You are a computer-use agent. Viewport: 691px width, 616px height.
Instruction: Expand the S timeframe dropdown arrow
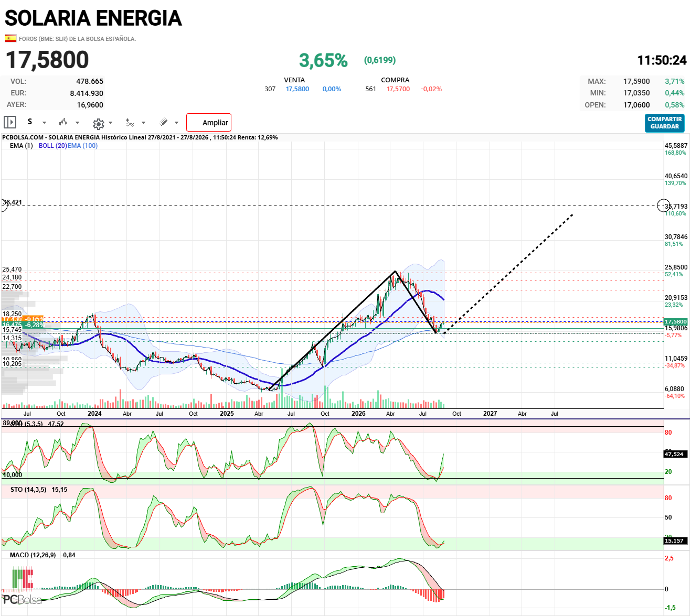pyautogui.click(x=44, y=123)
